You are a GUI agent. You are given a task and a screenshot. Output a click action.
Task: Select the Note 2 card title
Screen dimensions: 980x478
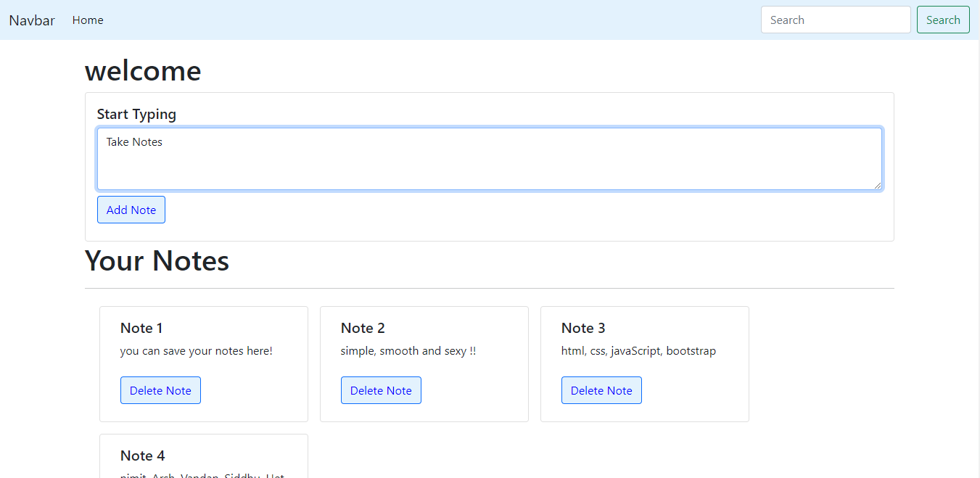(363, 328)
